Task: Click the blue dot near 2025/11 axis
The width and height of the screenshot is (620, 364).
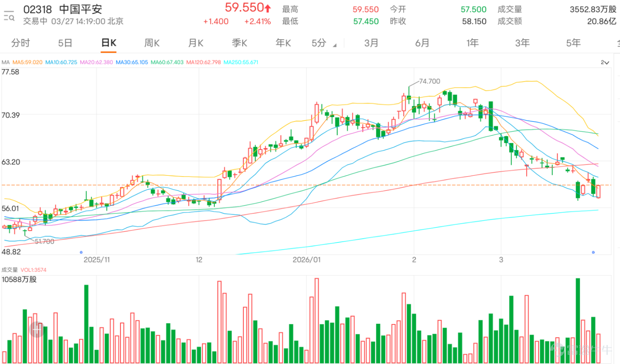Action: (x=81, y=252)
